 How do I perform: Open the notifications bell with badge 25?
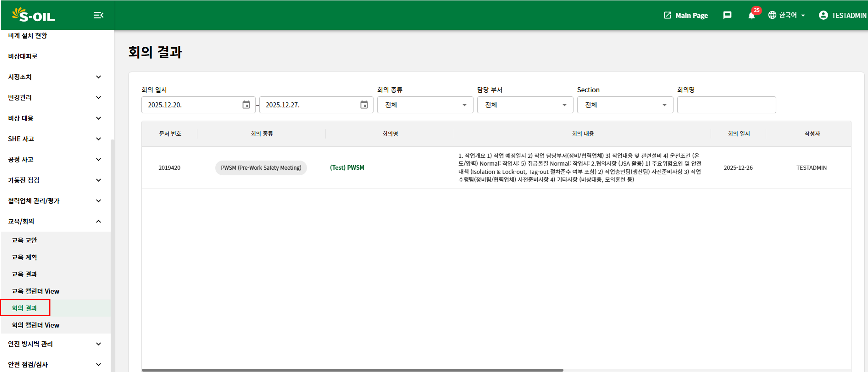click(751, 16)
